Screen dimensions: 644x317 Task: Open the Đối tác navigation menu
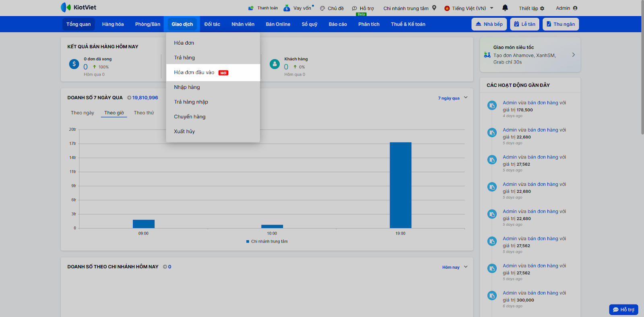click(212, 24)
